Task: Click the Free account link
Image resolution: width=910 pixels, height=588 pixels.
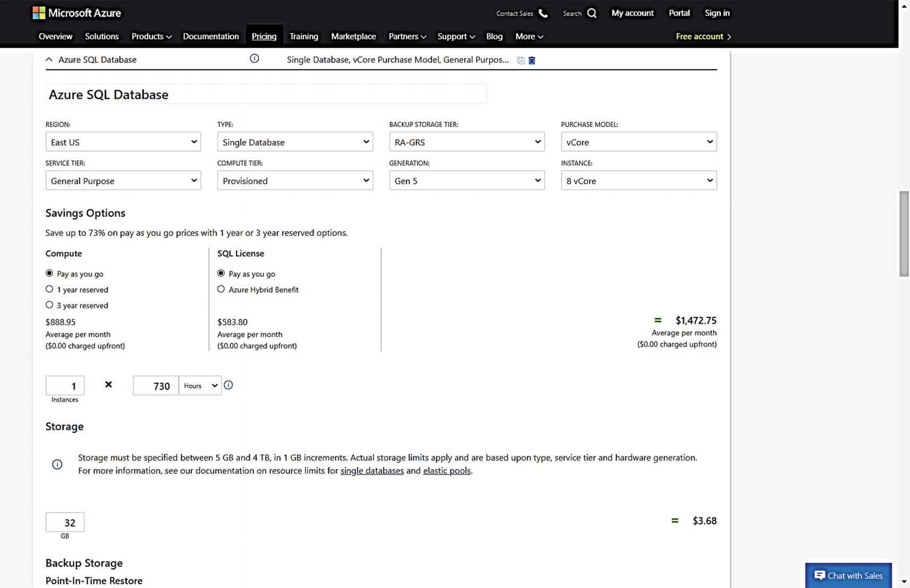Action: coord(703,36)
